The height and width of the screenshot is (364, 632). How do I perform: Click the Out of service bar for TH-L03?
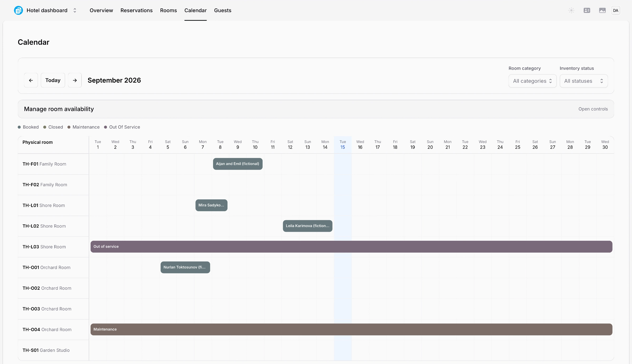(x=351, y=247)
